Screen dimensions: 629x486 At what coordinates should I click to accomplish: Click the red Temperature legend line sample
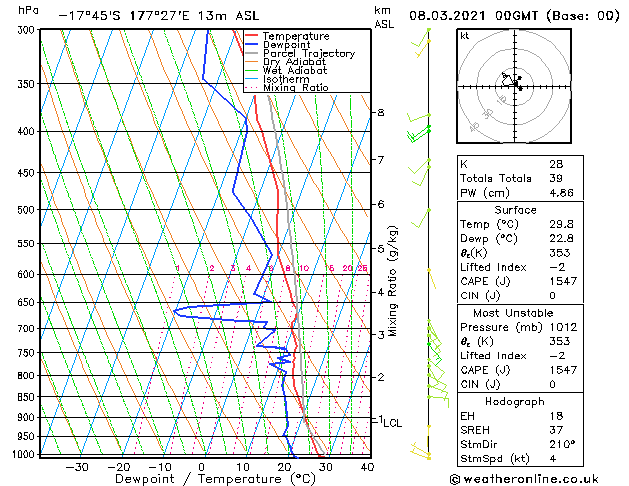[x=251, y=36]
